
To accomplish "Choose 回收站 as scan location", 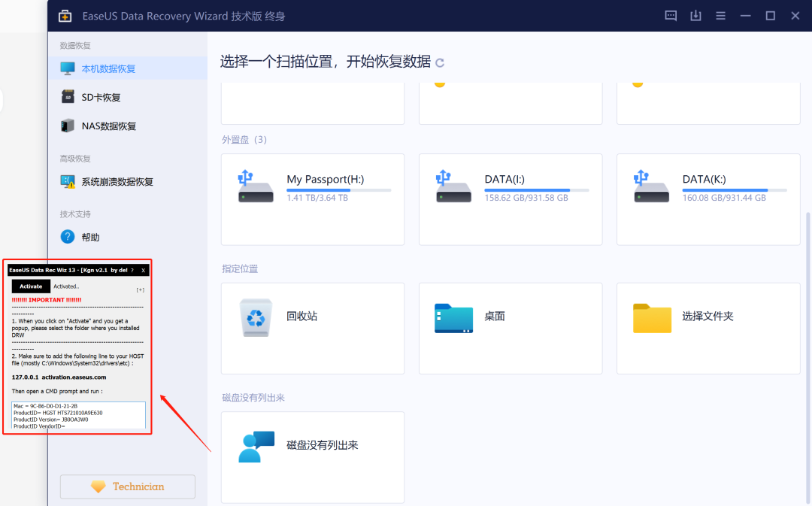I will click(313, 329).
